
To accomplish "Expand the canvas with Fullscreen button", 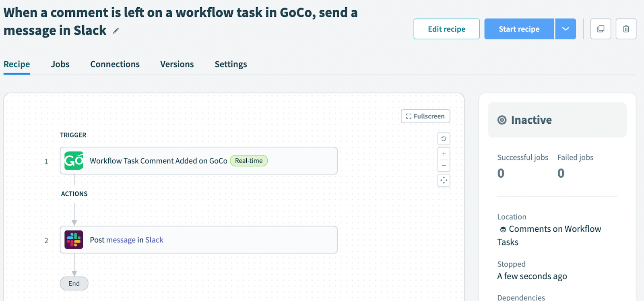I will [x=425, y=116].
